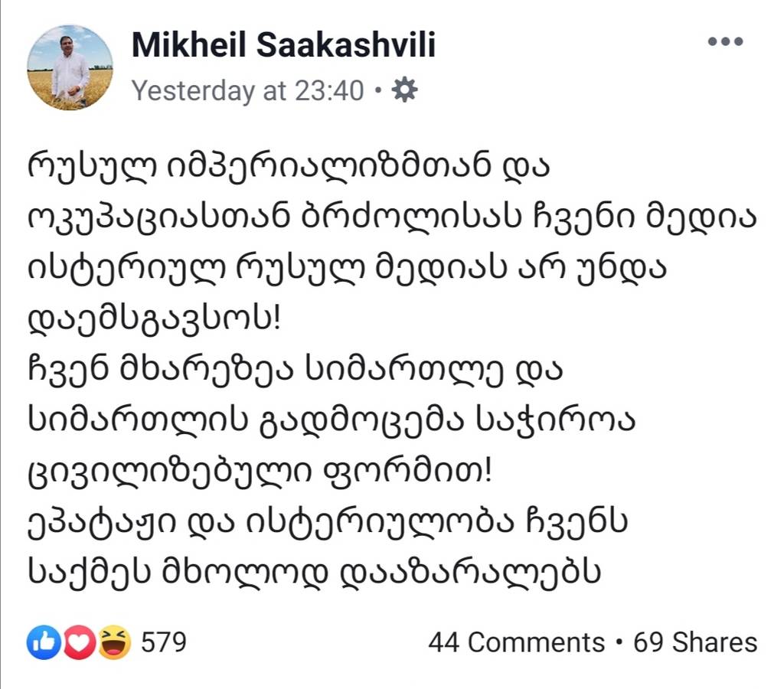
Task: Click the line "ჩვენ მხარეზეა სიმართლე და"
Action: pyautogui.click(x=295, y=371)
